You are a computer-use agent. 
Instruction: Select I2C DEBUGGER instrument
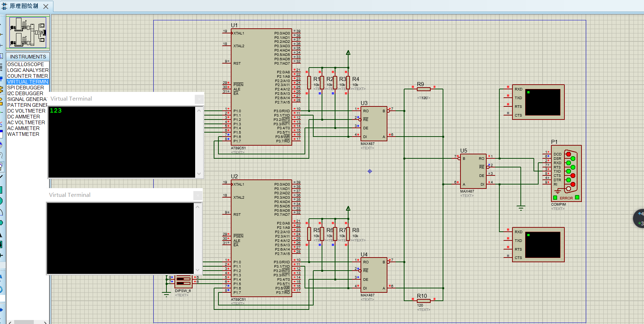pos(25,93)
